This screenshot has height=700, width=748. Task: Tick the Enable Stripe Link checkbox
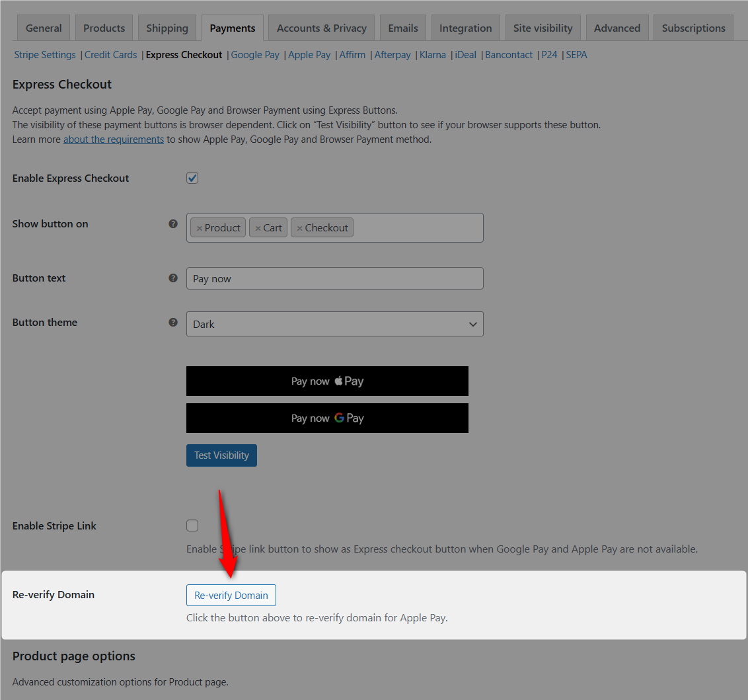pos(192,526)
